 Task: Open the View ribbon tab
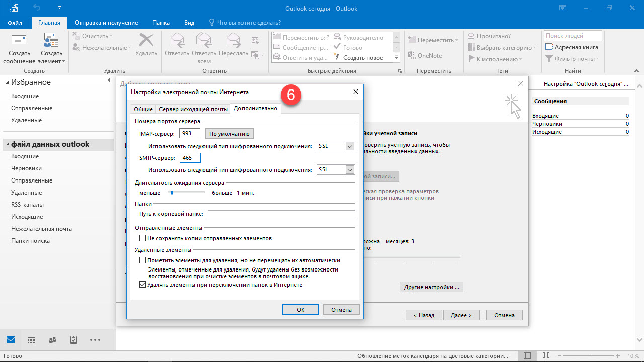189,23
